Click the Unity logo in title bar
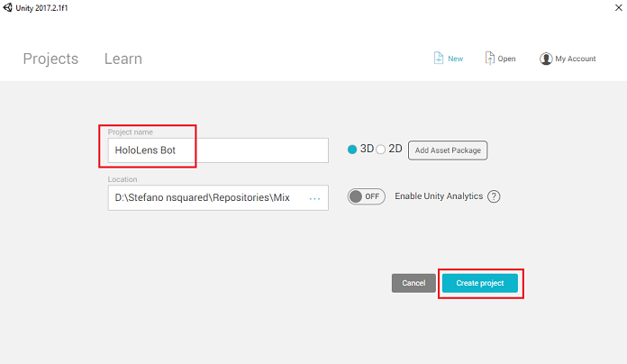627x364 pixels. pos(8,8)
